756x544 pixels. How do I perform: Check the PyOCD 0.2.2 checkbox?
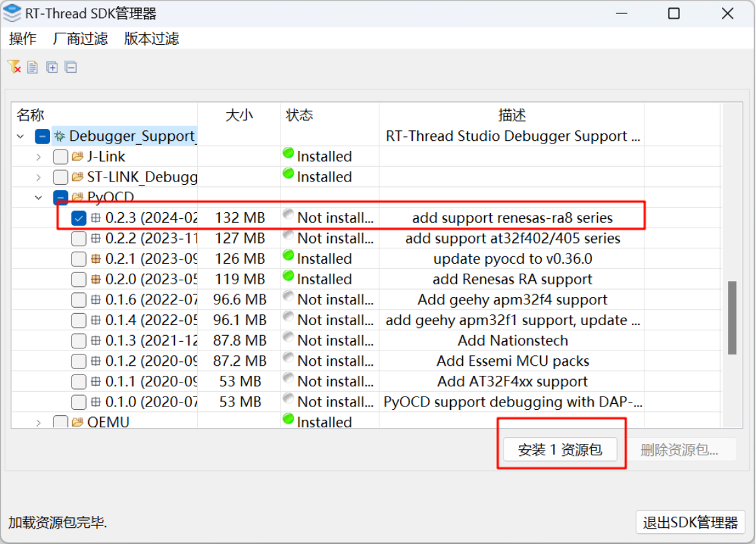(79, 238)
